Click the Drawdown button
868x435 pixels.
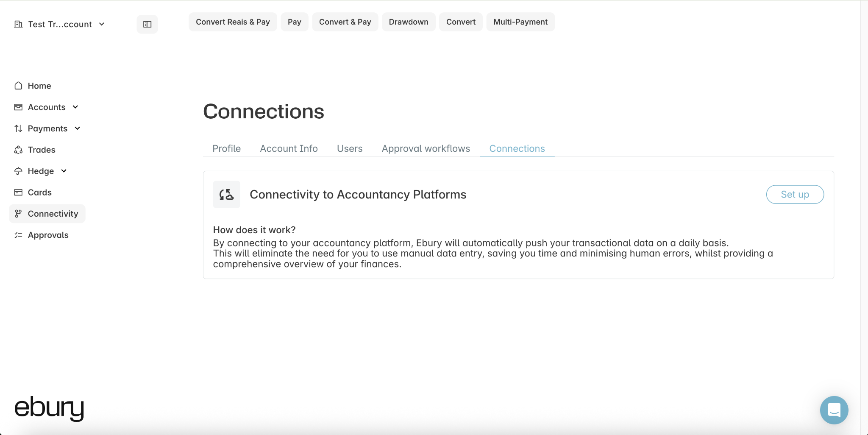tap(409, 22)
